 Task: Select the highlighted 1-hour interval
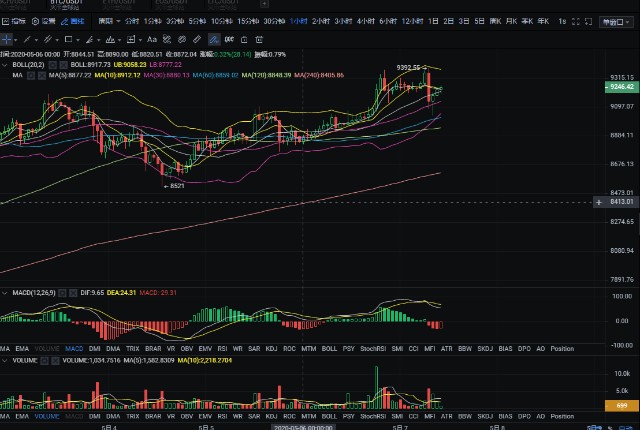[298, 21]
